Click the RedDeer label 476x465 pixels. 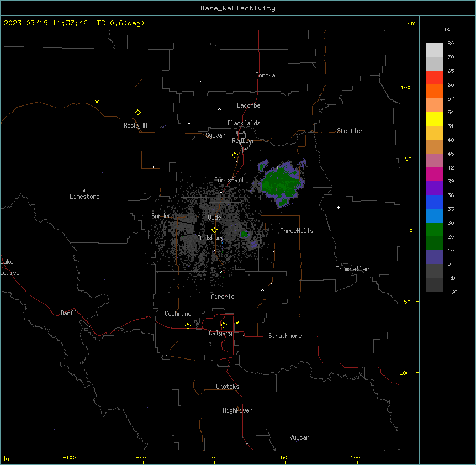point(243,141)
